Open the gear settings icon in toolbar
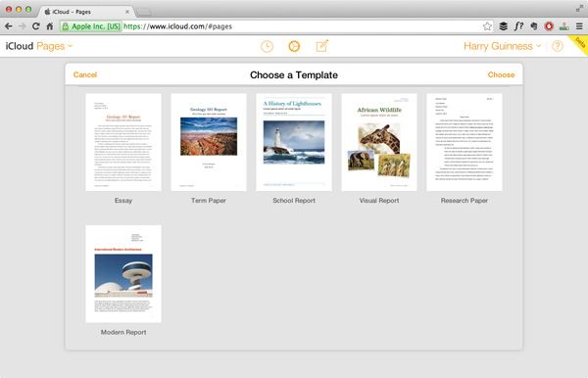588x378 pixels. 294,46
